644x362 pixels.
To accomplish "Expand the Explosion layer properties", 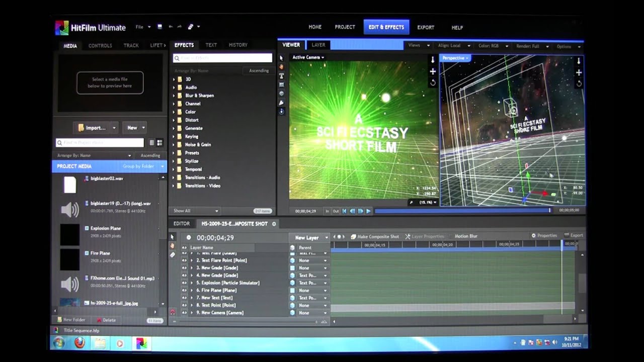I will click(x=192, y=283).
